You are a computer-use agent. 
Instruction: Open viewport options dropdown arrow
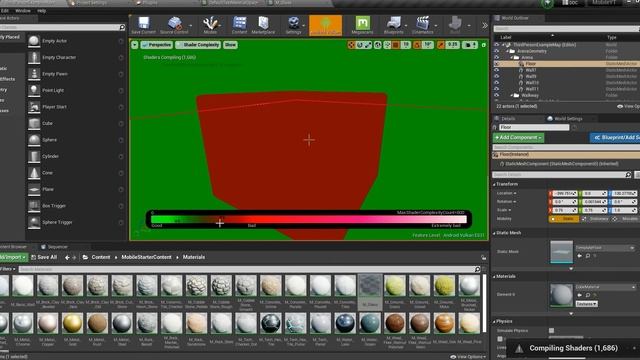pos(135,45)
